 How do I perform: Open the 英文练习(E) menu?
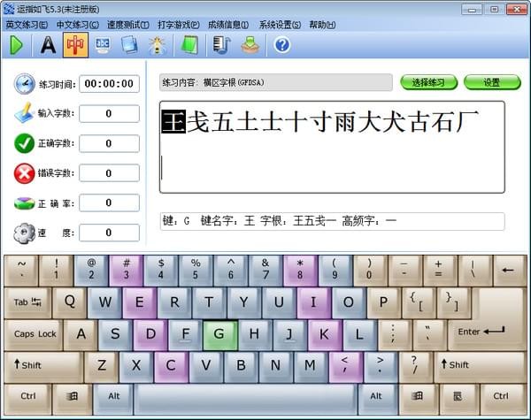click(x=27, y=25)
